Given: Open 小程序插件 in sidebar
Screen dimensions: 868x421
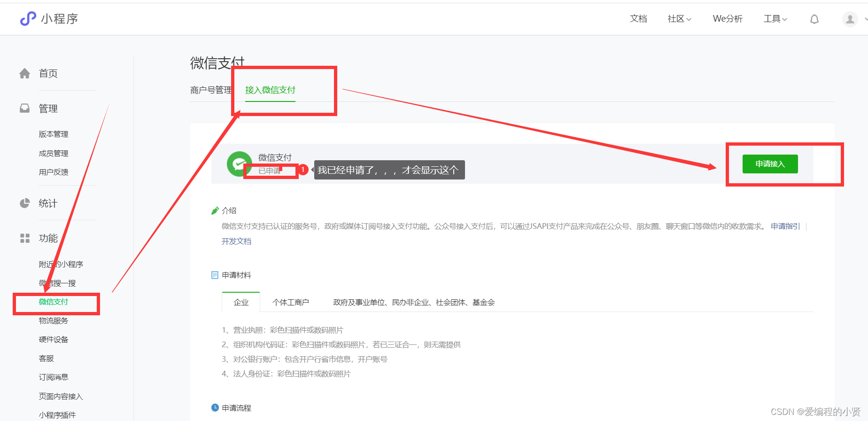Looking at the screenshot, I should pyautogui.click(x=57, y=415).
